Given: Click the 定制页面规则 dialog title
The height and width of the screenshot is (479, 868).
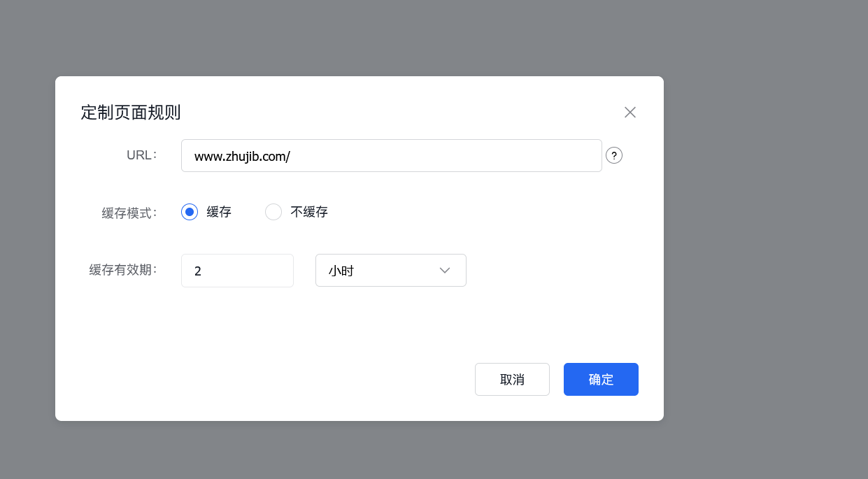Looking at the screenshot, I should coord(130,112).
